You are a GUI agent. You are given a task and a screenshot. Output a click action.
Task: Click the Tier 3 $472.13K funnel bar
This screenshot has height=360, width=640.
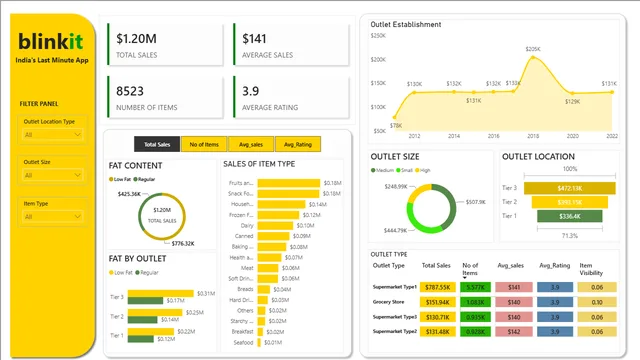(570, 188)
